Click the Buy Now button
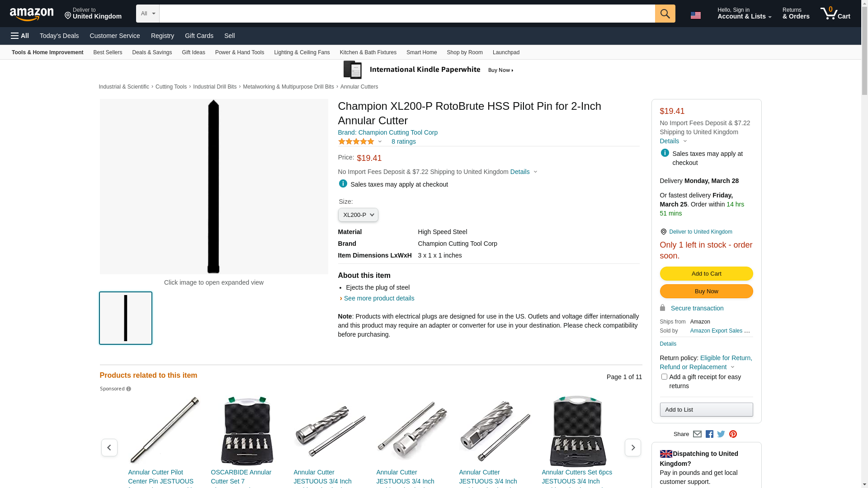The width and height of the screenshot is (868, 488). pyautogui.click(x=706, y=291)
